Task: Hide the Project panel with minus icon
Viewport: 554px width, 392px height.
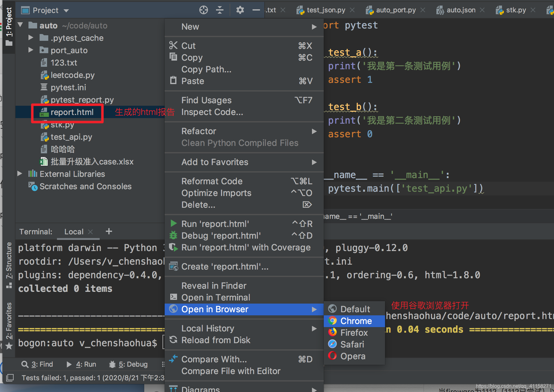Action: coord(256,10)
